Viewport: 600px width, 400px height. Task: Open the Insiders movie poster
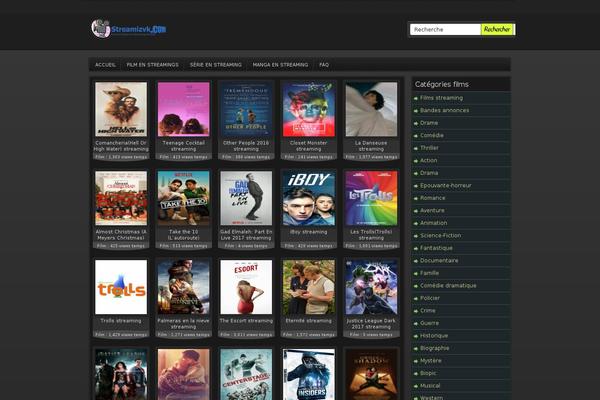(x=309, y=374)
